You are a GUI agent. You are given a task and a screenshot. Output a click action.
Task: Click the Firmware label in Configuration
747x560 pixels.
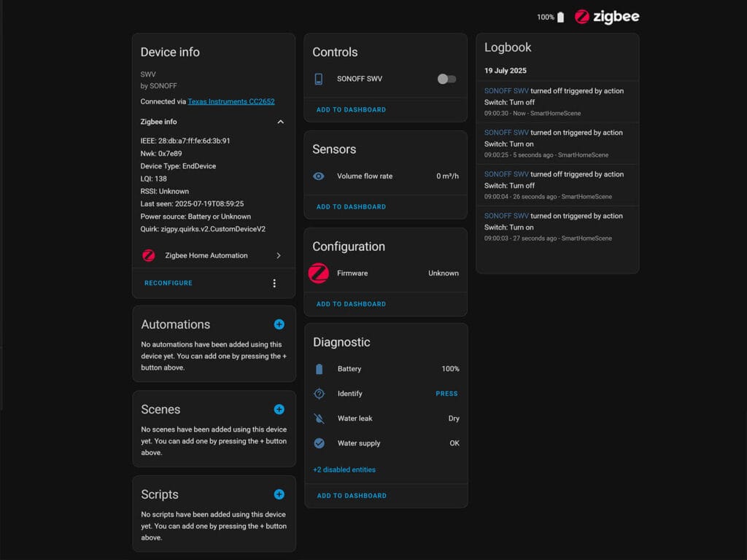coord(352,273)
